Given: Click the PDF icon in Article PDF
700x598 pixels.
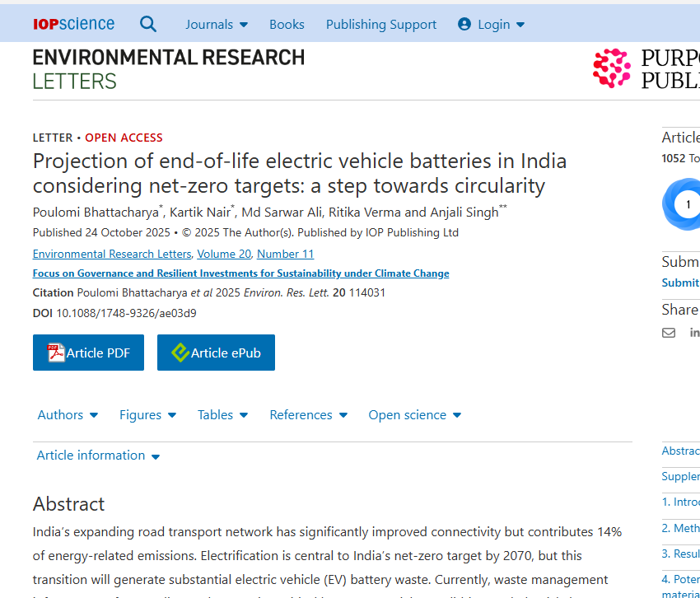Looking at the screenshot, I should point(56,353).
